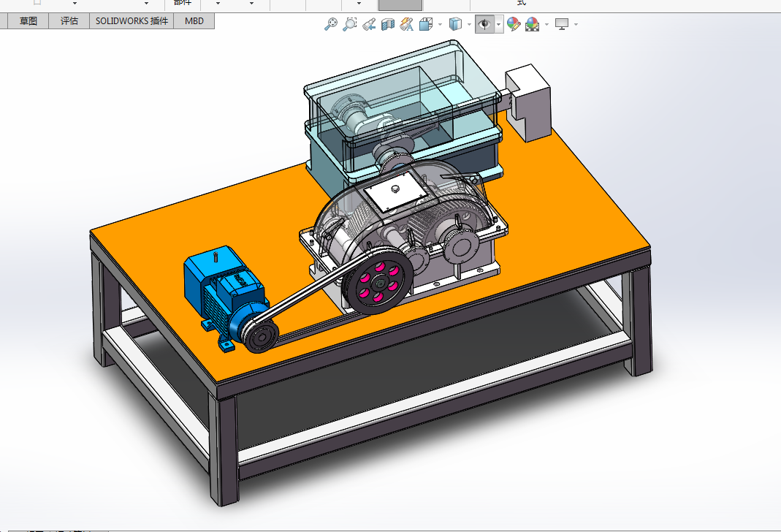
Task: Activate the Zoom to Area tool
Action: tap(350, 24)
